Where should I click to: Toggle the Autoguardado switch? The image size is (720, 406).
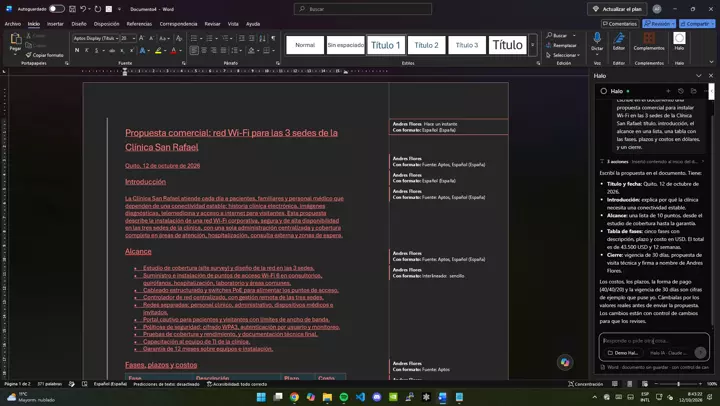click(x=57, y=9)
